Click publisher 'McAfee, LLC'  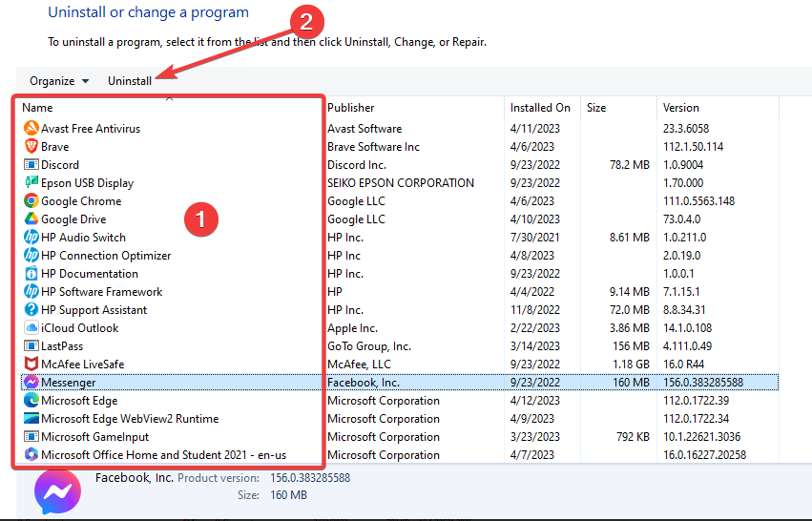pos(359,365)
